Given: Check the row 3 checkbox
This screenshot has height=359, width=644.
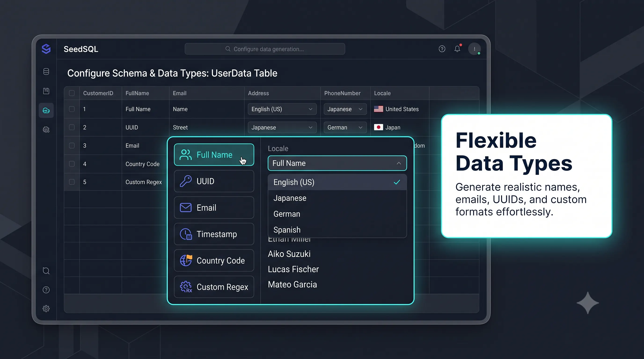Looking at the screenshot, I should coord(72,146).
